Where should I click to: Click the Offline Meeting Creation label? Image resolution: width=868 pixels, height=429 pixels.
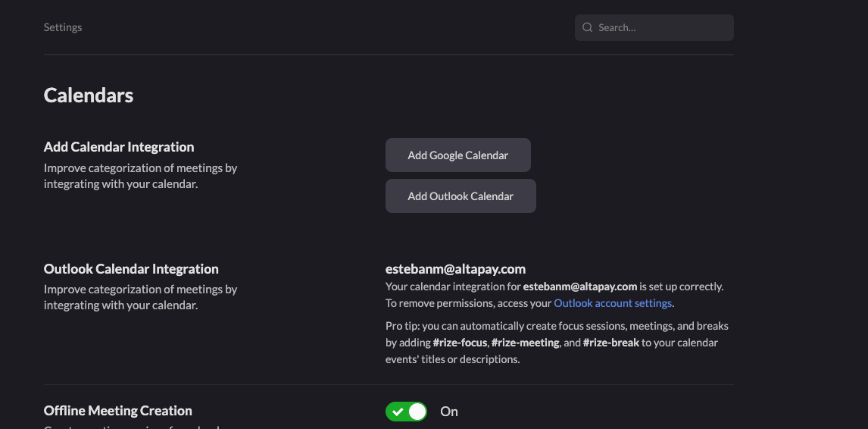(x=118, y=411)
